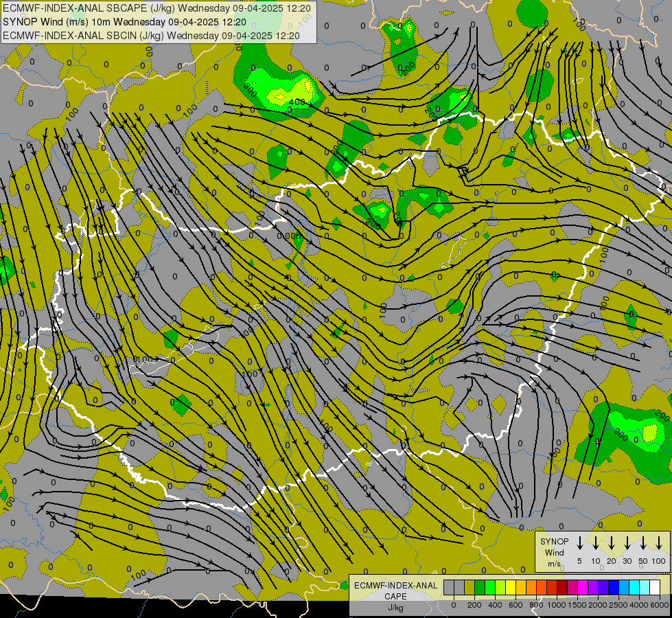
Task: Click the 50 m/s wind arrow symbol
Action: pyautogui.click(x=643, y=542)
